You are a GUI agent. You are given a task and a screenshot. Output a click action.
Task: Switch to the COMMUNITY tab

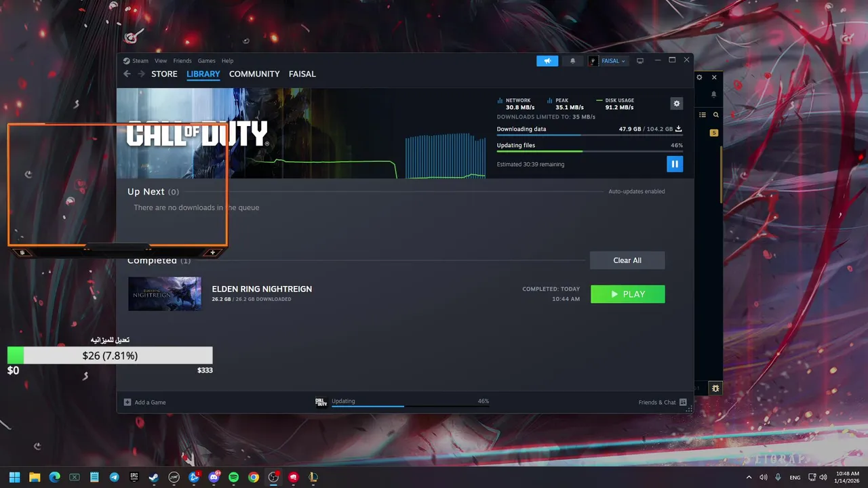pyautogui.click(x=254, y=74)
